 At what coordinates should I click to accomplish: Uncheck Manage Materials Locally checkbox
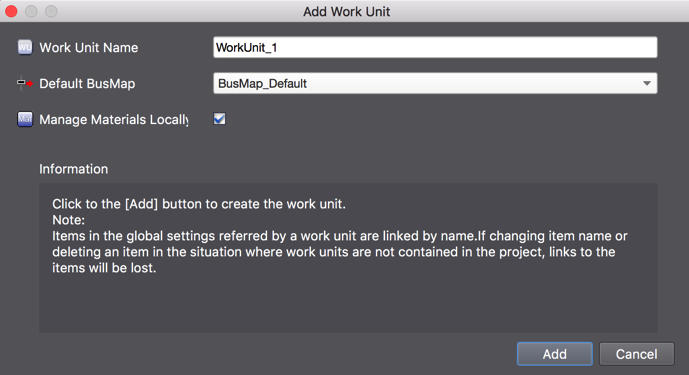[x=219, y=119]
